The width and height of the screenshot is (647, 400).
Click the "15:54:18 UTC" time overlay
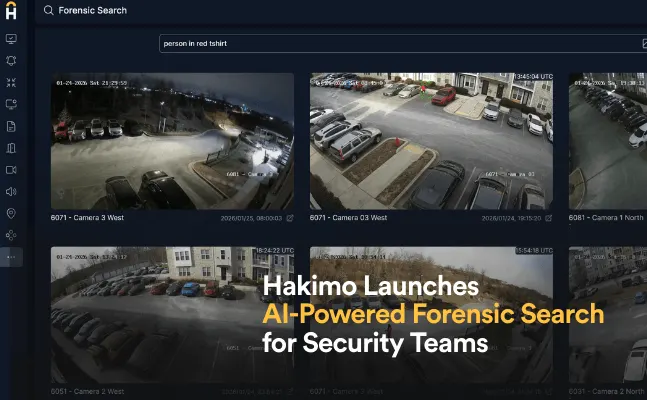tap(534, 251)
